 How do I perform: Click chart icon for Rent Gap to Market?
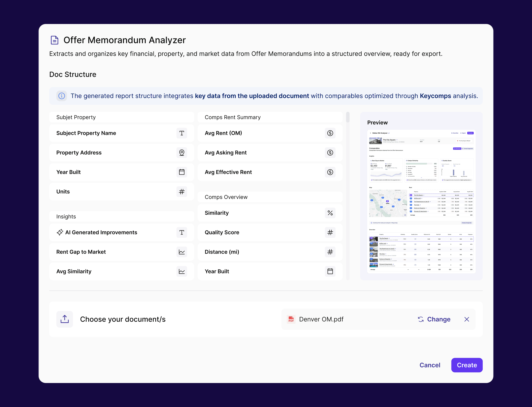click(x=182, y=252)
